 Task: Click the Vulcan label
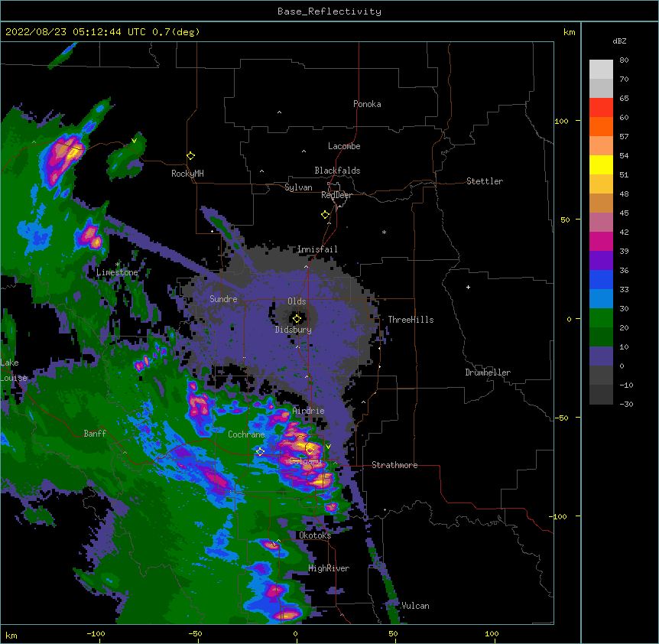[415, 606]
